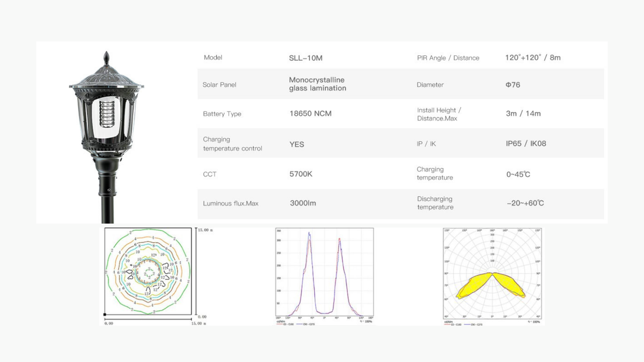This screenshot has height=362, width=644.
Task: Click the 'Model' label
Action: (x=213, y=57)
